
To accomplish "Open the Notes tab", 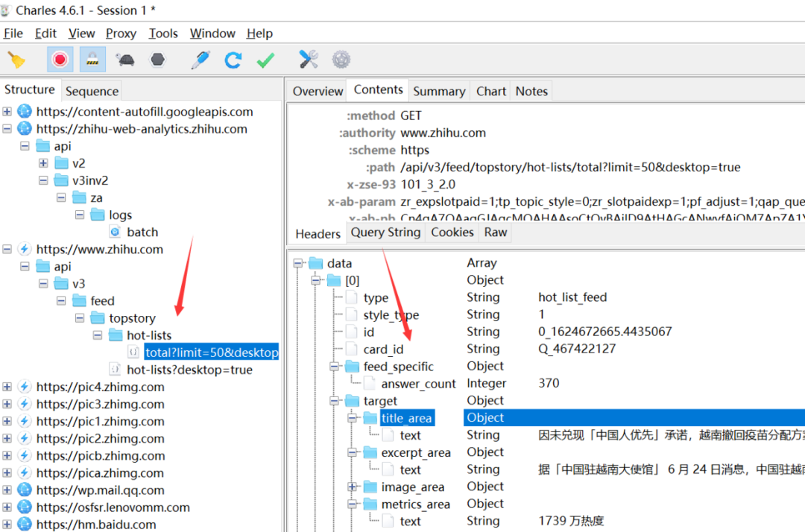I will tap(531, 92).
